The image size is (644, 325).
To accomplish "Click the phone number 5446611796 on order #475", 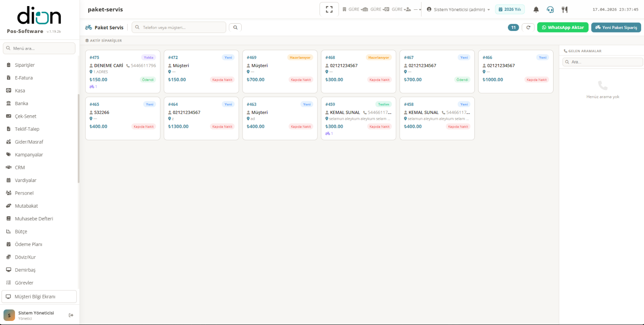I will [x=143, y=66].
